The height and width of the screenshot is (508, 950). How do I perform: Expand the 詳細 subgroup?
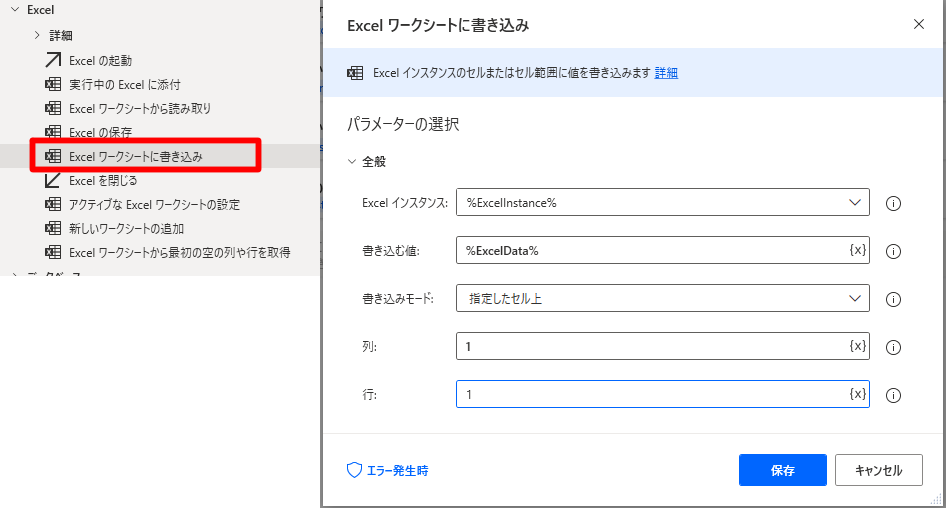click(38, 35)
